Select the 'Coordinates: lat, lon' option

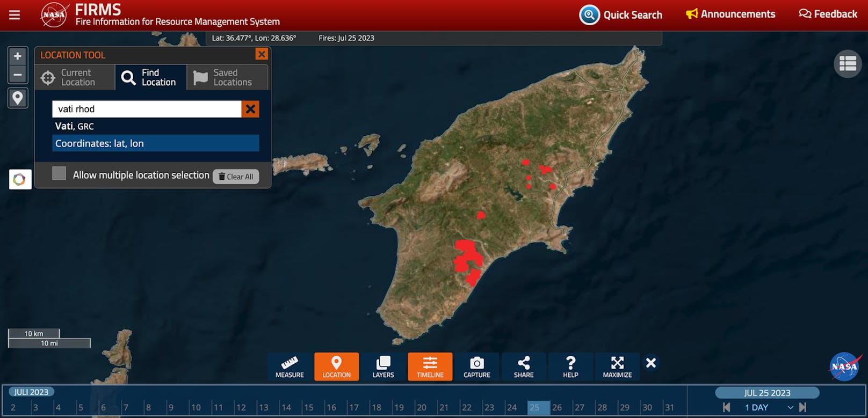point(156,143)
